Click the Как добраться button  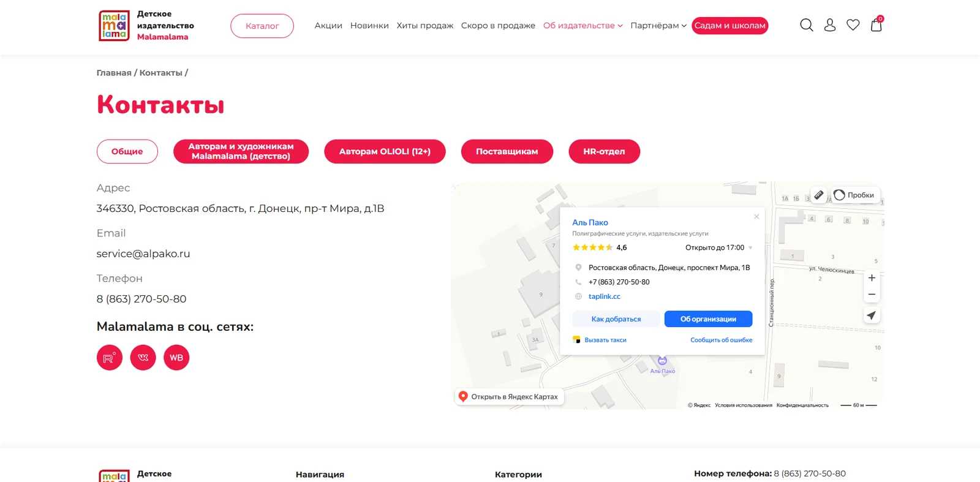(616, 319)
